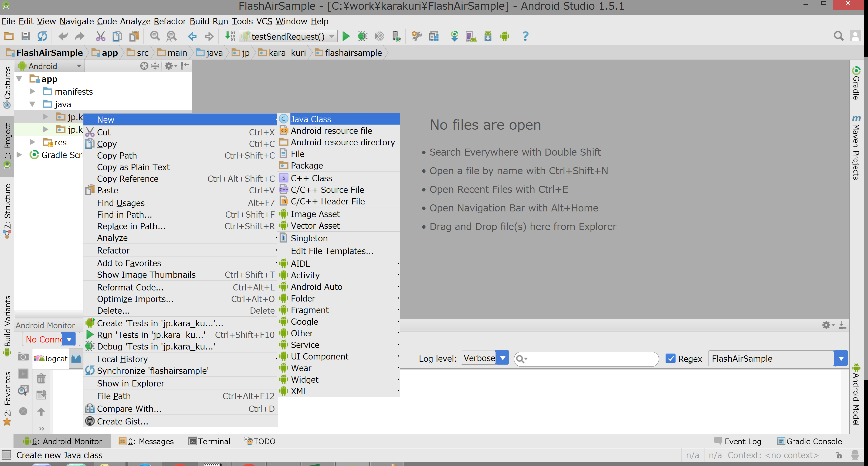Click the logcat search input field
The width and height of the screenshot is (868, 466).
pos(586,359)
